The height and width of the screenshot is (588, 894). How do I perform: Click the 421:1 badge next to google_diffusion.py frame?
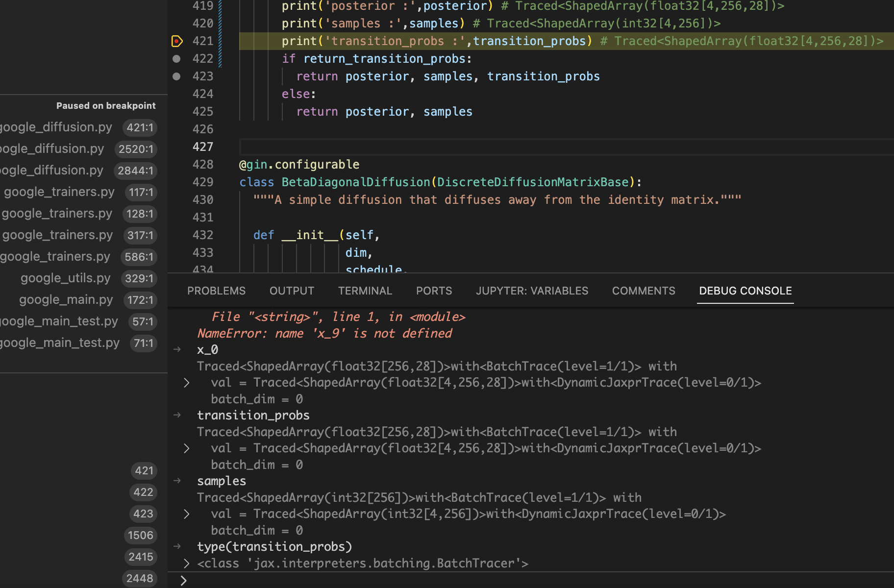coord(140,127)
